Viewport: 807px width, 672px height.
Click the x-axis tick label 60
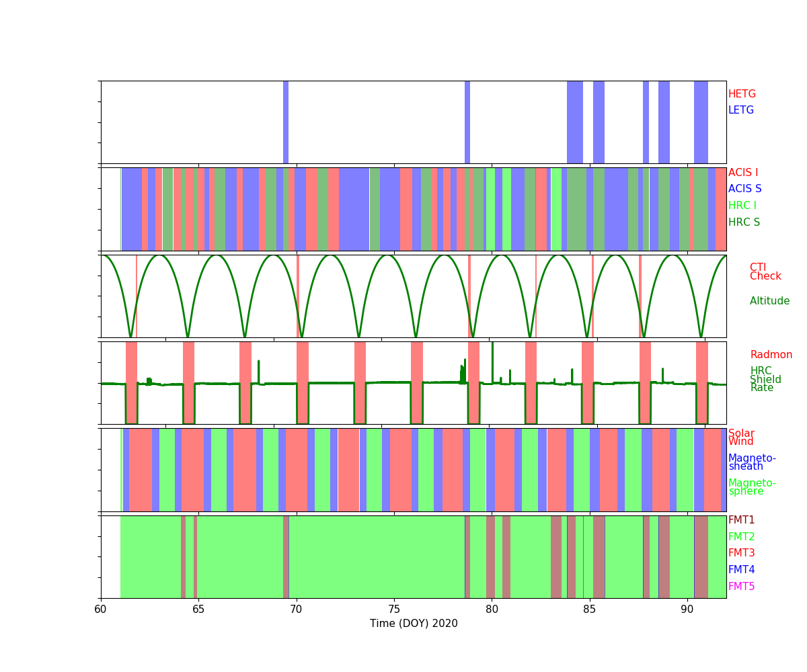pos(101,610)
